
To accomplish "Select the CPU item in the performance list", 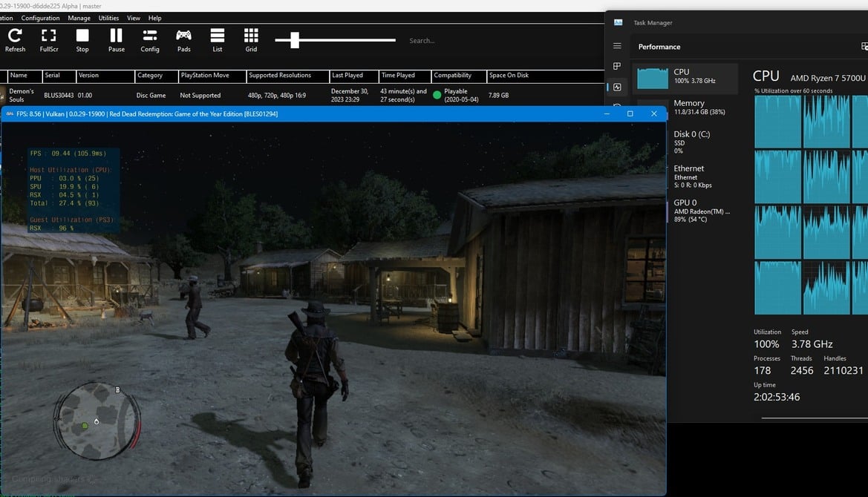I will pyautogui.click(x=685, y=78).
